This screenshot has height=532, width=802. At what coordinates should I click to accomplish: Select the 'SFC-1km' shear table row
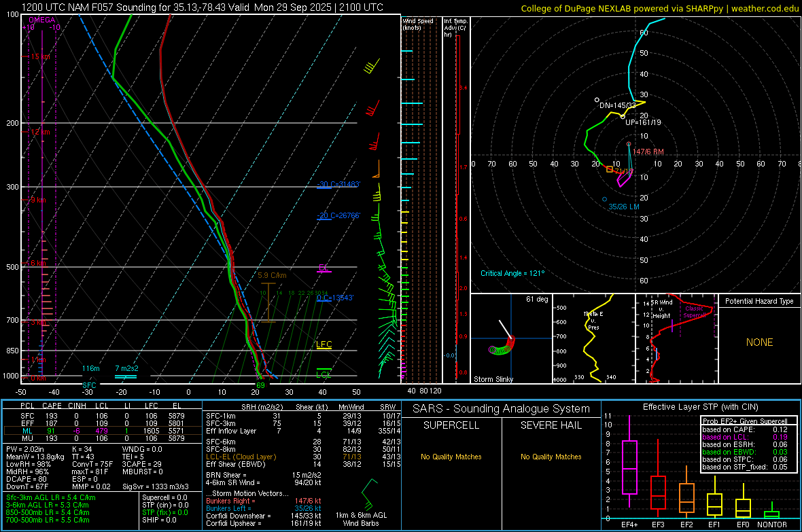coord(303,416)
